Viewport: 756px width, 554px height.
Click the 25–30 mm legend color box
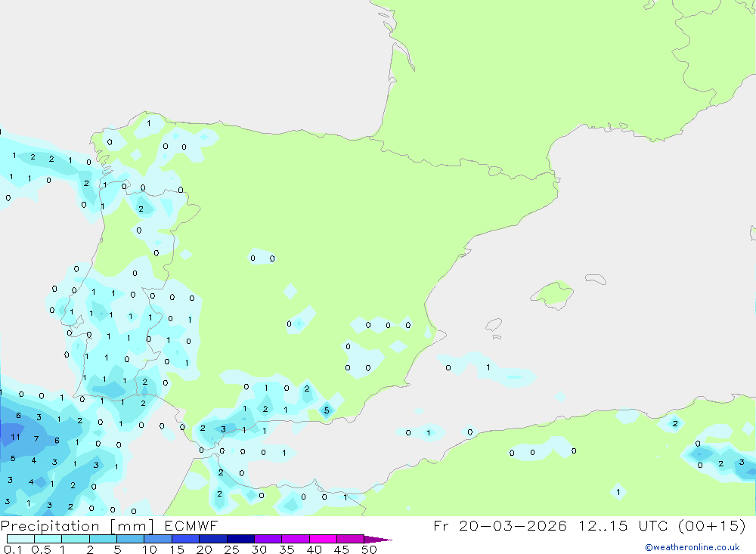pyautogui.click(x=240, y=539)
